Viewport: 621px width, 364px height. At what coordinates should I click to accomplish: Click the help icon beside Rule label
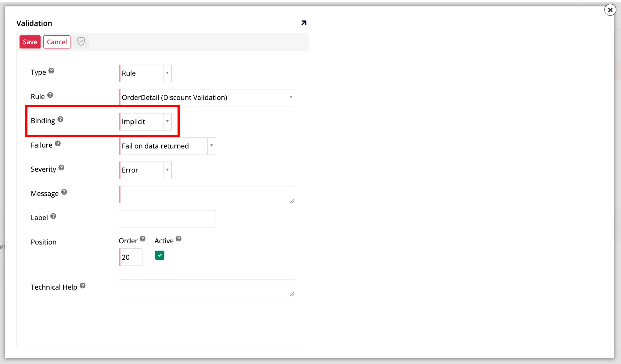tap(50, 95)
